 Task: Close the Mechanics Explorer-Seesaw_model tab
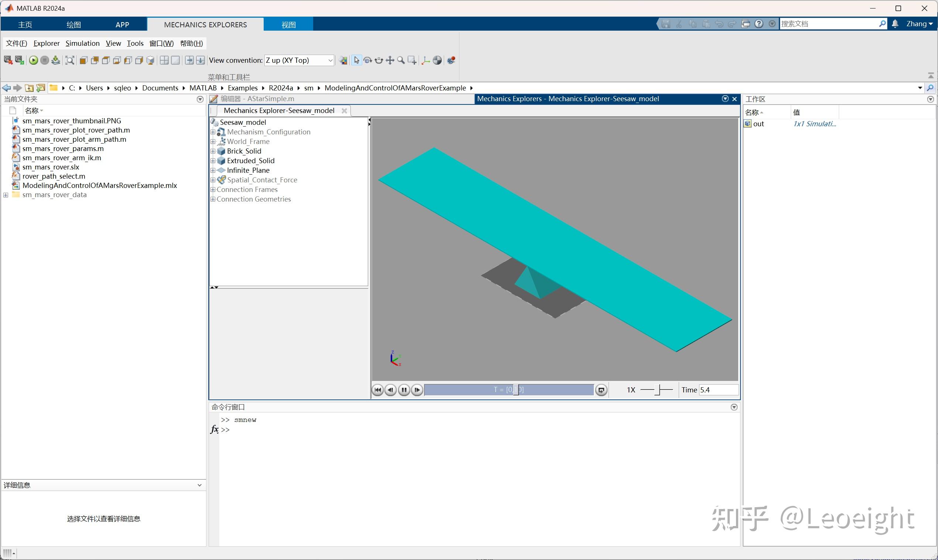344,111
